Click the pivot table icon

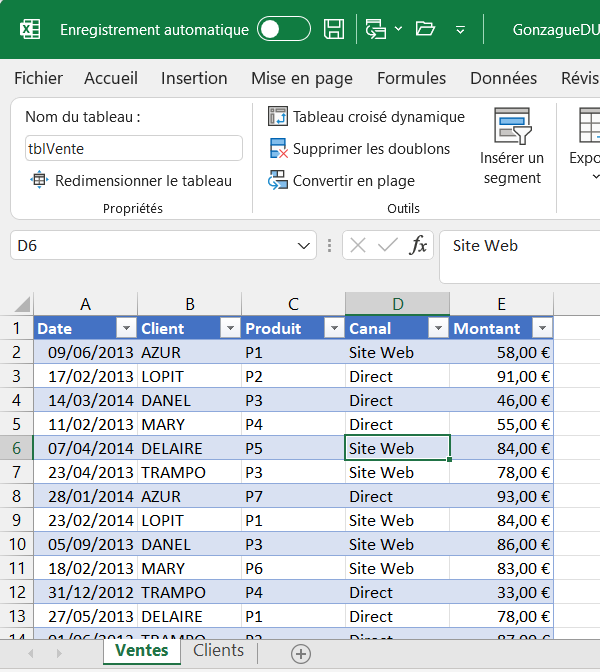tap(277, 116)
